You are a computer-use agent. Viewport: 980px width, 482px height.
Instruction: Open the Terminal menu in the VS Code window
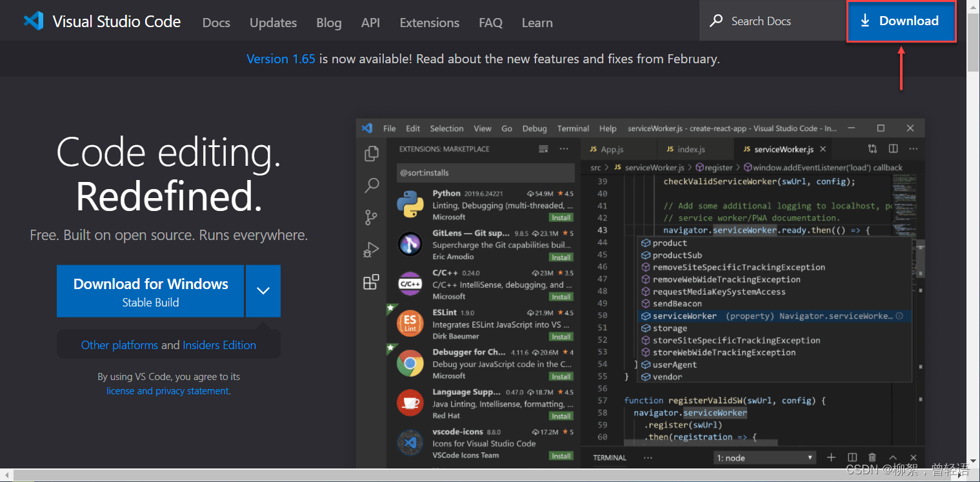coord(573,128)
